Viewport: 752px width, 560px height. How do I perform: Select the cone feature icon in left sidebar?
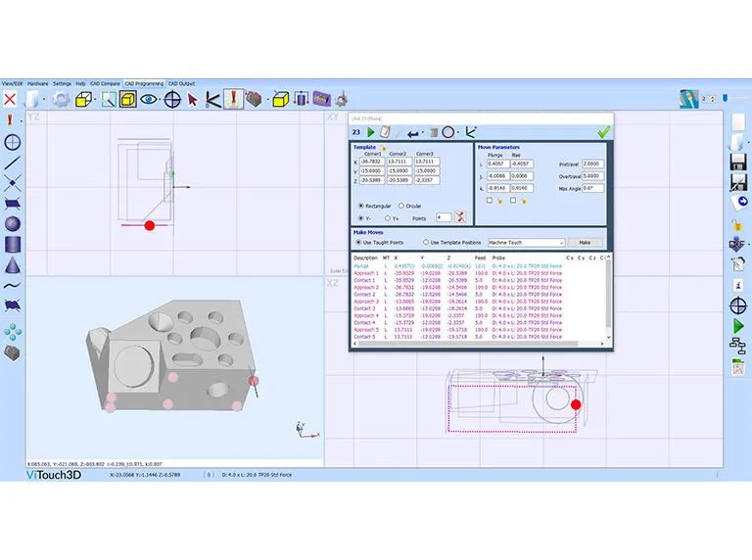tap(13, 264)
